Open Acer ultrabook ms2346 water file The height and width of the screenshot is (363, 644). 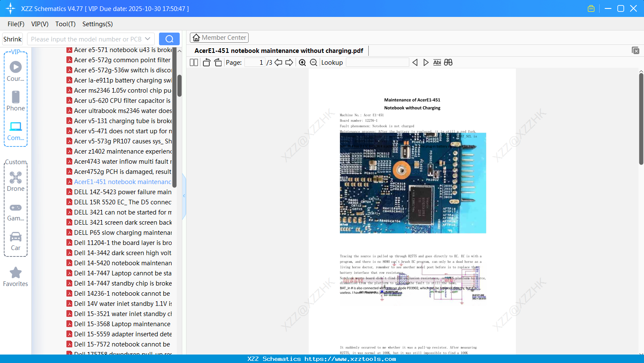[x=119, y=111]
